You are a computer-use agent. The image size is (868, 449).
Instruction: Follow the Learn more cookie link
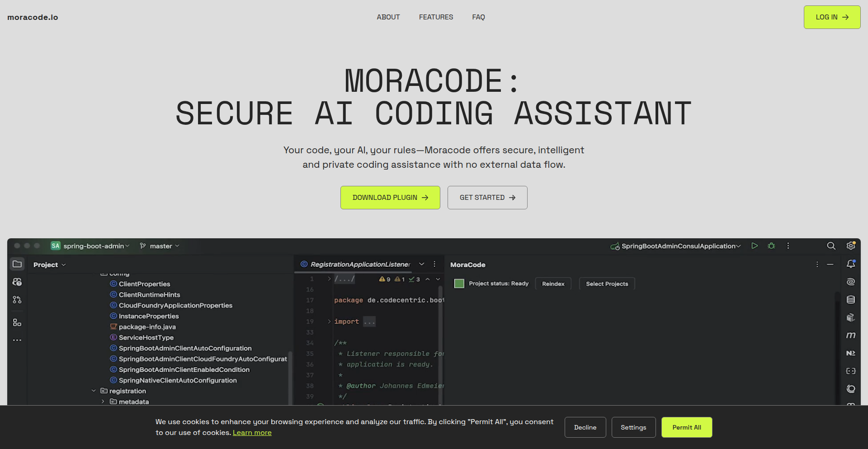[x=252, y=433]
